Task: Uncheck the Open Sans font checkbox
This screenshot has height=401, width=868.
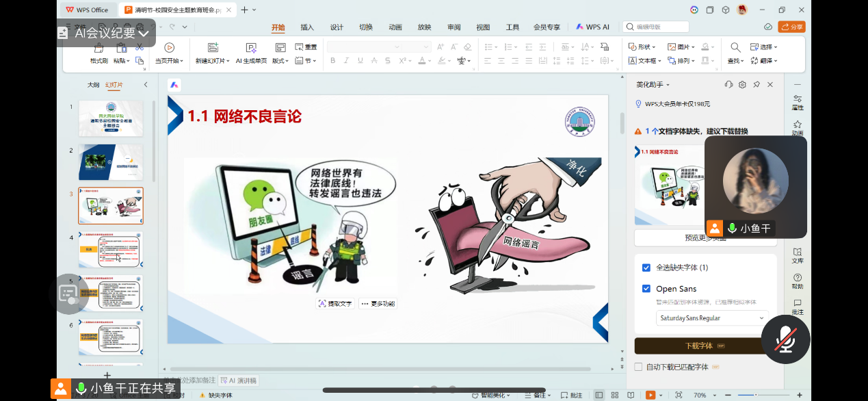Action: pyautogui.click(x=646, y=289)
